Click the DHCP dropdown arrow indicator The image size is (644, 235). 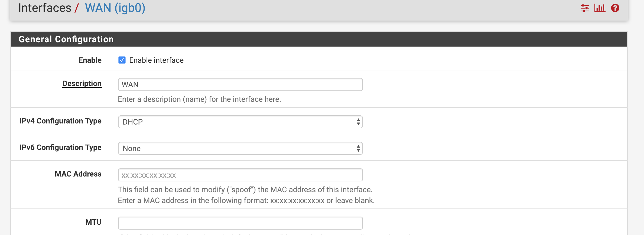pos(358,122)
